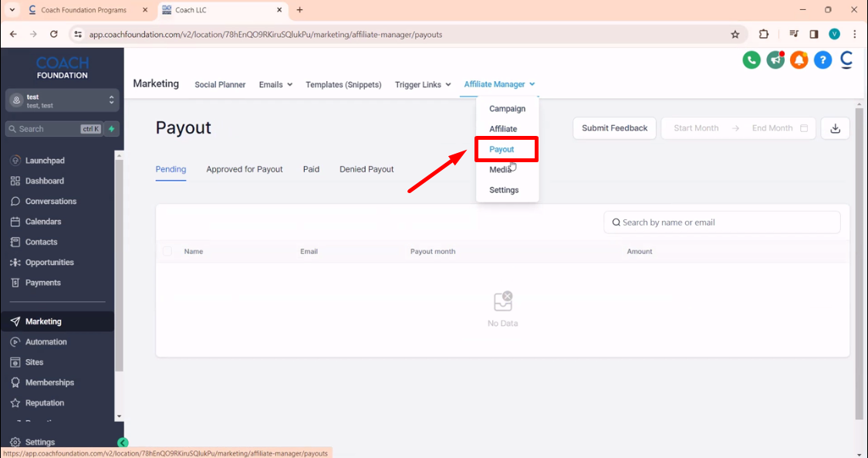Image resolution: width=868 pixels, height=458 pixels.
Task: Open the megaphone announcements icon
Action: pyautogui.click(x=775, y=59)
